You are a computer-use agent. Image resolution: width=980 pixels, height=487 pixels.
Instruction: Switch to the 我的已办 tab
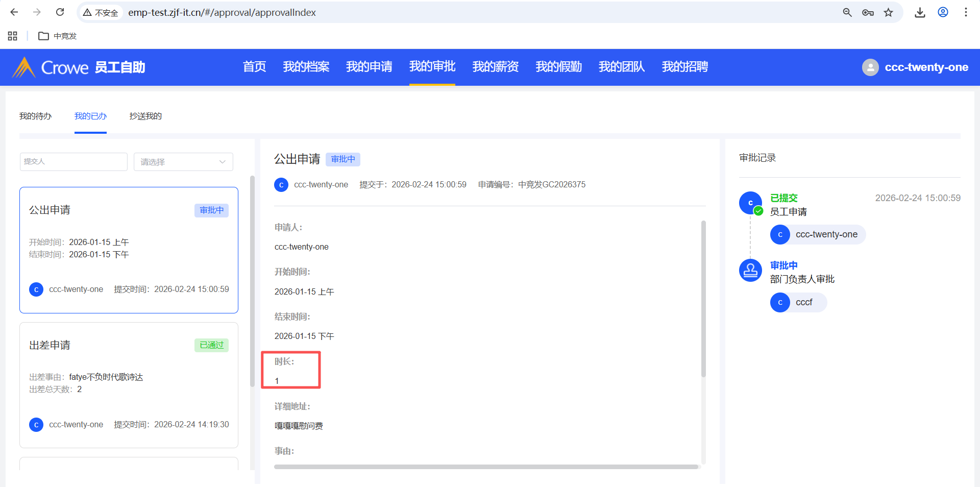pos(90,116)
